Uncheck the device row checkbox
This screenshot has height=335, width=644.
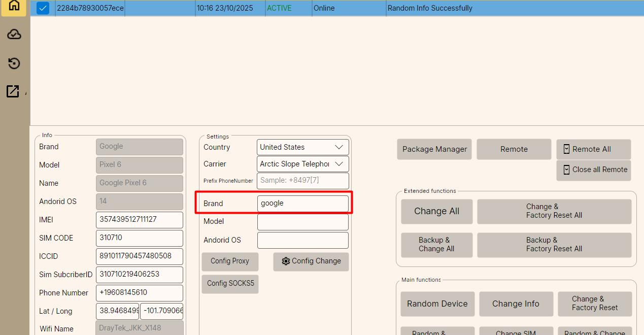click(x=43, y=8)
